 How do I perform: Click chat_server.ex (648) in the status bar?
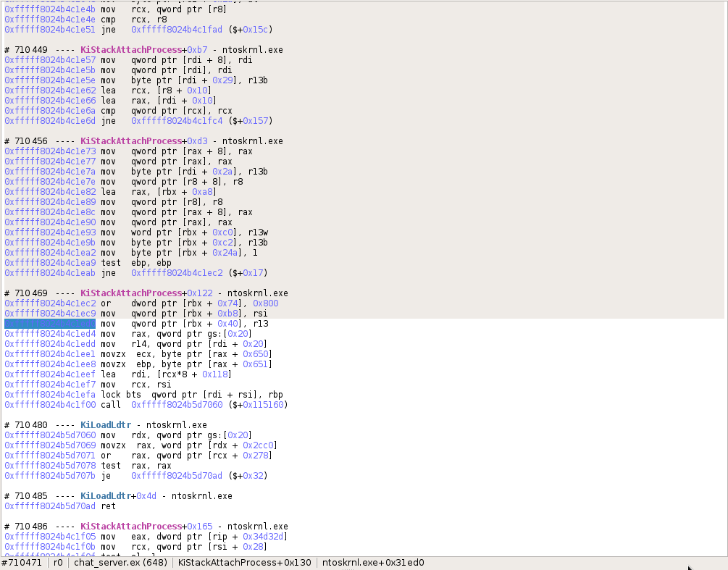(118, 562)
